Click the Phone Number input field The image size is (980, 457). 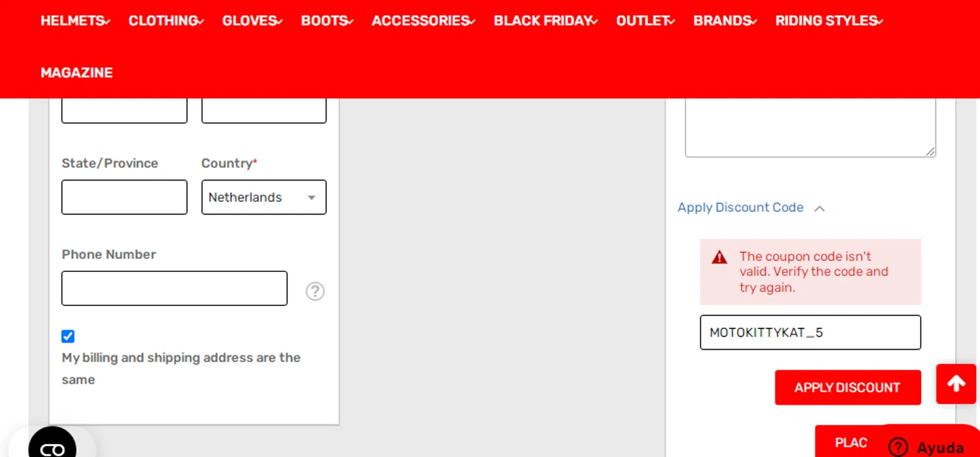tap(174, 288)
